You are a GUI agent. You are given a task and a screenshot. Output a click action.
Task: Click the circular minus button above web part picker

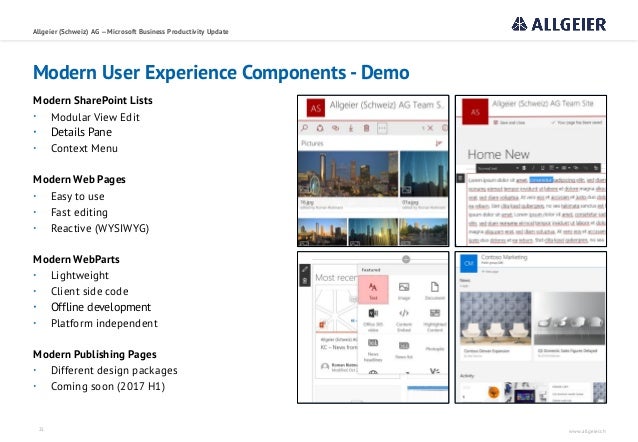click(x=406, y=259)
